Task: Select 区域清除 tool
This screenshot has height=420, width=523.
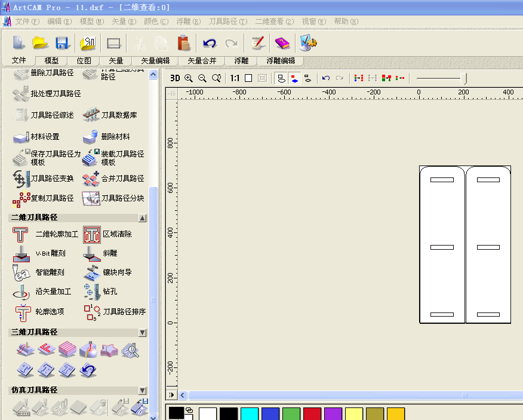Action: tap(107, 234)
